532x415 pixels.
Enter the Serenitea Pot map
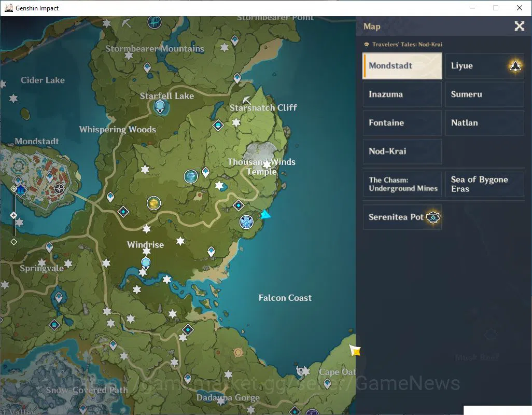pos(402,217)
